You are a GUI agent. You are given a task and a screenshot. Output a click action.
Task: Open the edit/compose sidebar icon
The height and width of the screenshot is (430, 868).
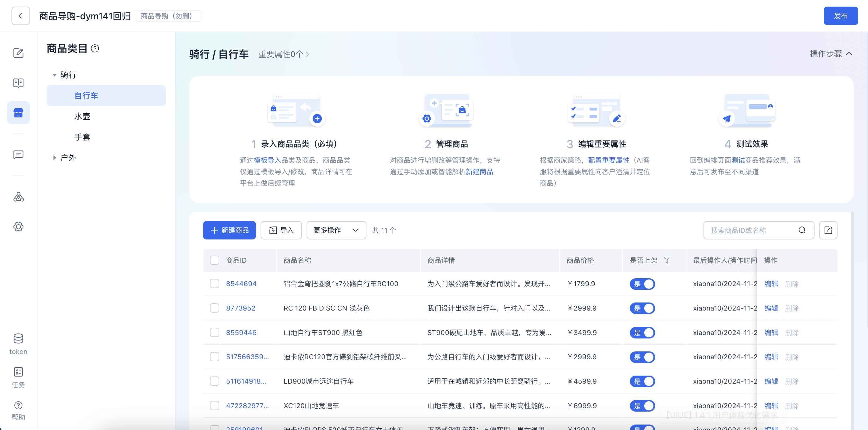pyautogui.click(x=18, y=53)
